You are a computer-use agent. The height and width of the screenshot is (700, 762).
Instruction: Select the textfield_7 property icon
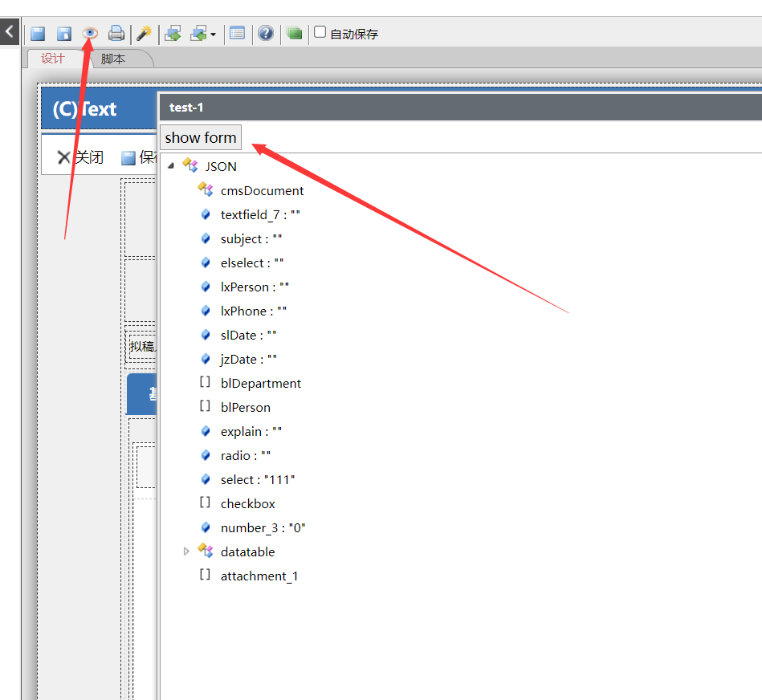tap(206, 214)
